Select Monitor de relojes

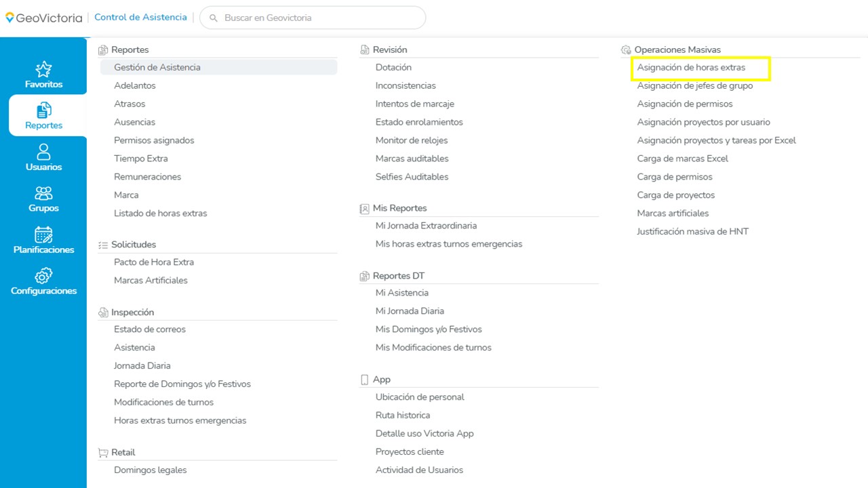tap(412, 140)
